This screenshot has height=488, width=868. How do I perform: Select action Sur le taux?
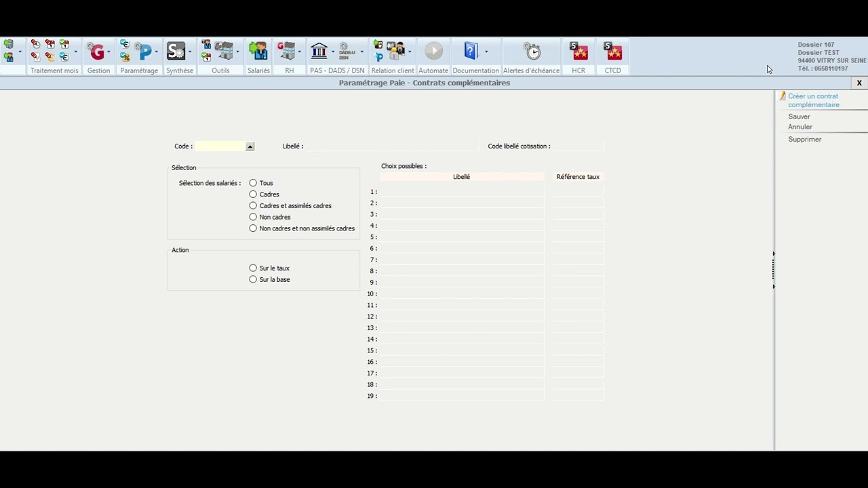click(x=253, y=268)
